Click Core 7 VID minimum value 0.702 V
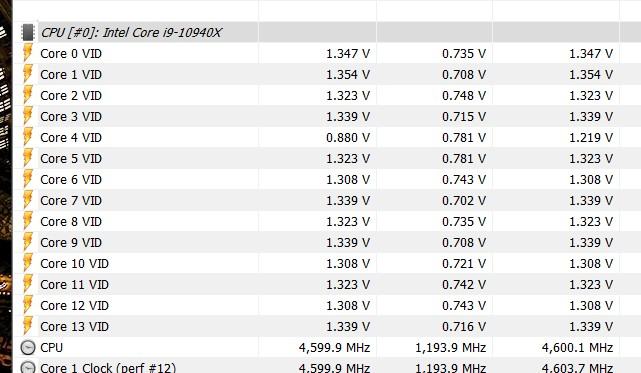 tap(464, 200)
